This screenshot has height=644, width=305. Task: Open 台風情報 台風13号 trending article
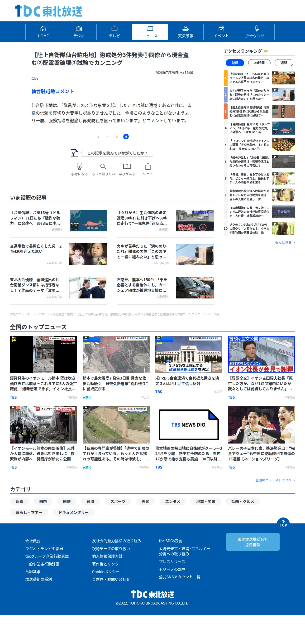point(58,220)
